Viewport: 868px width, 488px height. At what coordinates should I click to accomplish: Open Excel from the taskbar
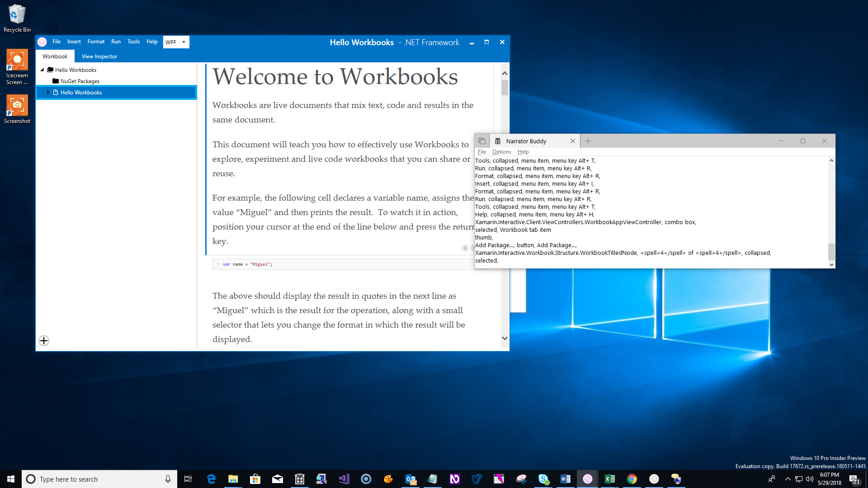click(x=610, y=479)
